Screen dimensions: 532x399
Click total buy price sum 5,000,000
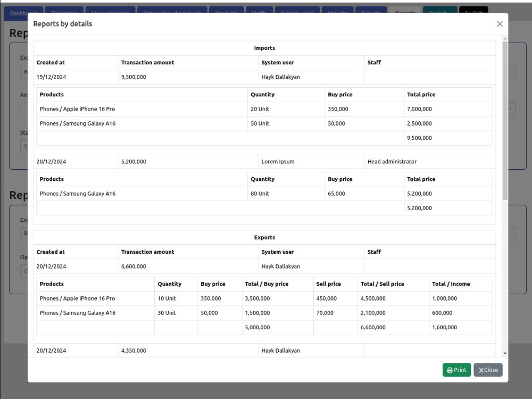pyautogui.click(x=257, y=327)
